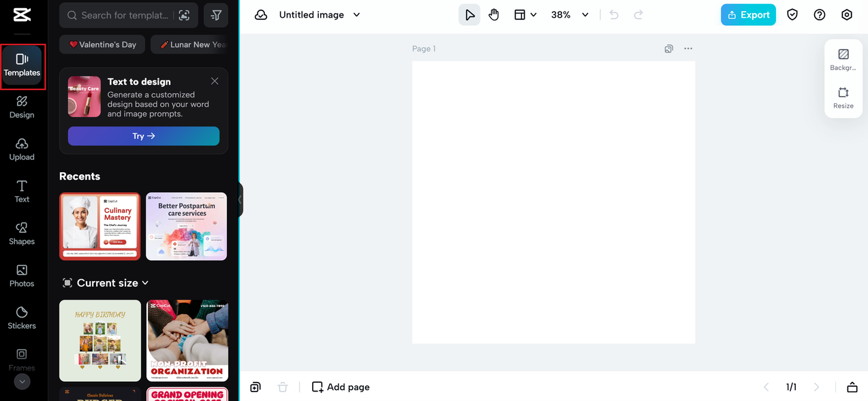Choose the Happy Birthday template
868x401 pixels.
(x=100, y=340)
